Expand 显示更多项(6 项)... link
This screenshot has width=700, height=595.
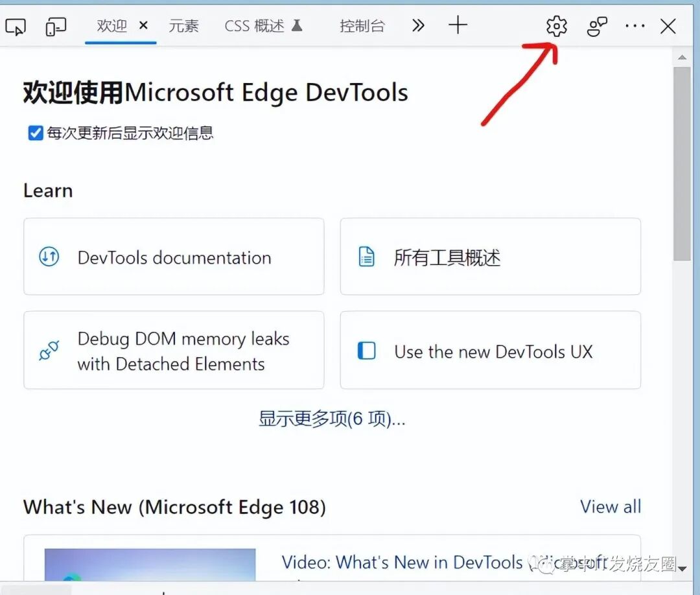coord(332,419)
